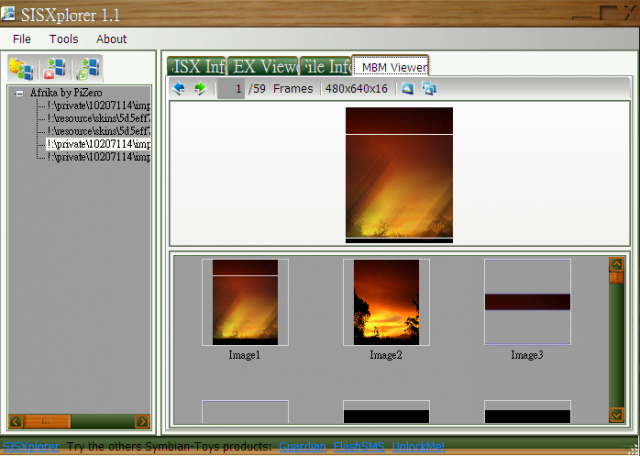Image resolution: width=640 pixels, height=456 pixels.
Task: Click the tree panel horizontal scrollbar thumb
Action: click(x=47, y=421)
